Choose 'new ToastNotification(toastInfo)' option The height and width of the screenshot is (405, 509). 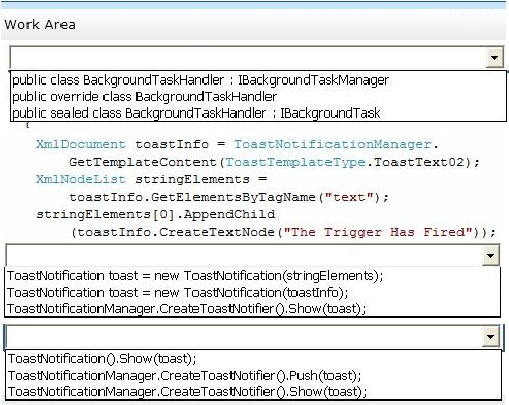177,293
